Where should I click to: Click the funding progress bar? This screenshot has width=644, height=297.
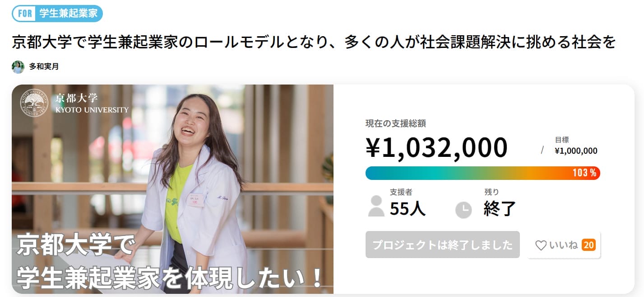482,173
